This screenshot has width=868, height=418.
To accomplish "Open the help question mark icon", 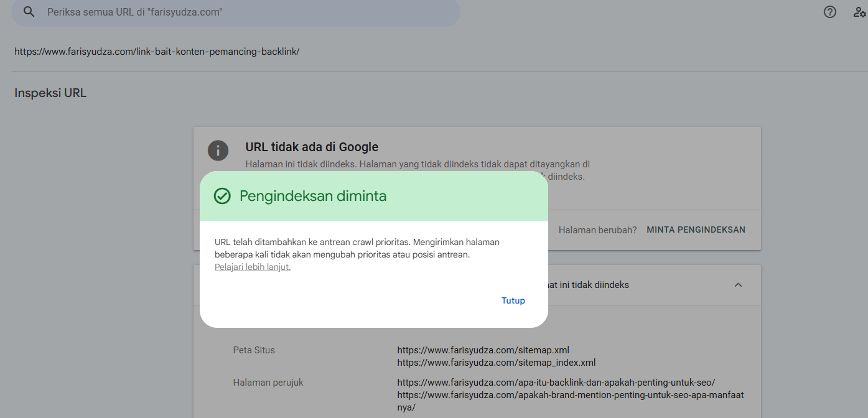I will tap(829, 12).
